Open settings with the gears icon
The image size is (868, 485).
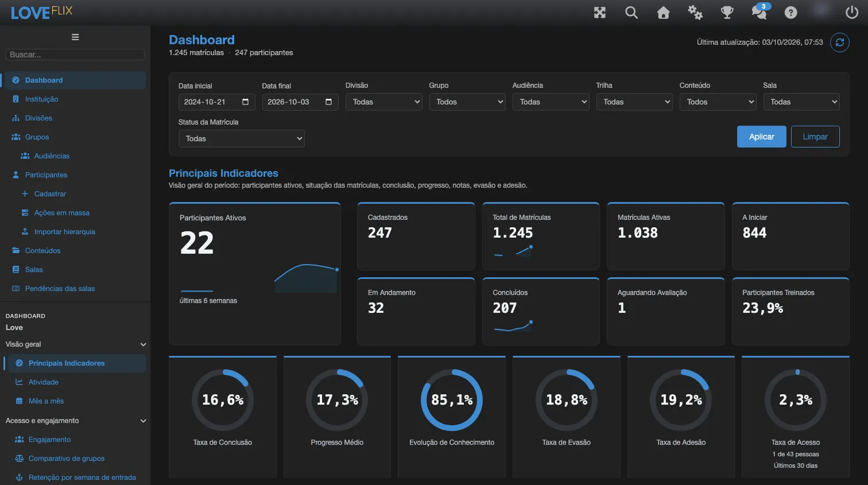695,13
